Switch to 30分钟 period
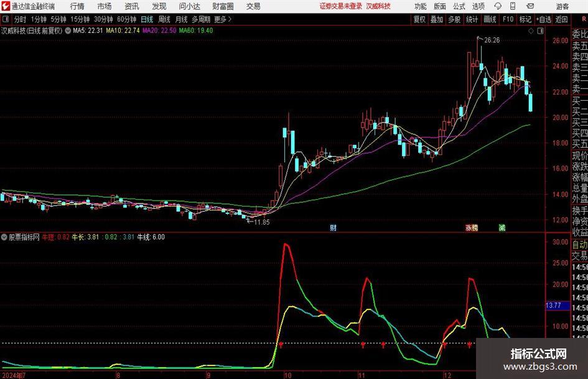Screen dimensions: 588x379 click(x=103, y=19)
